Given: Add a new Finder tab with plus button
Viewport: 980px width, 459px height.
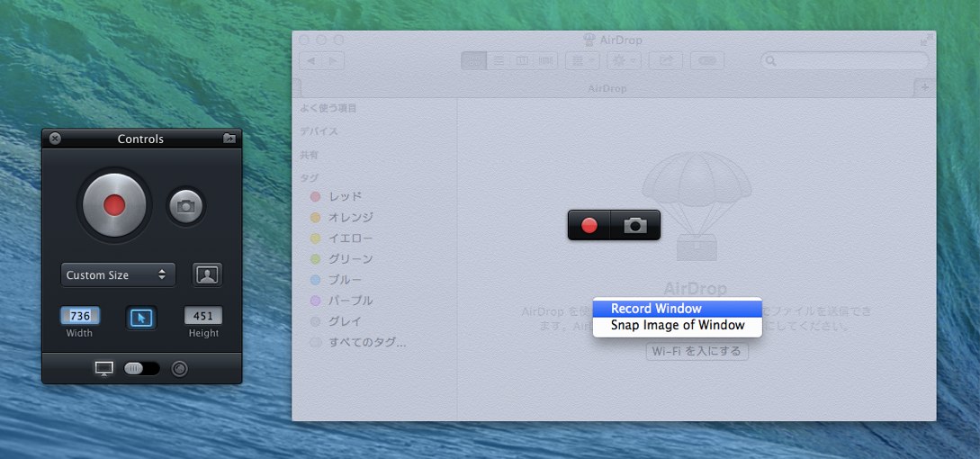Looking at the screenshot, I should [925, 88].
